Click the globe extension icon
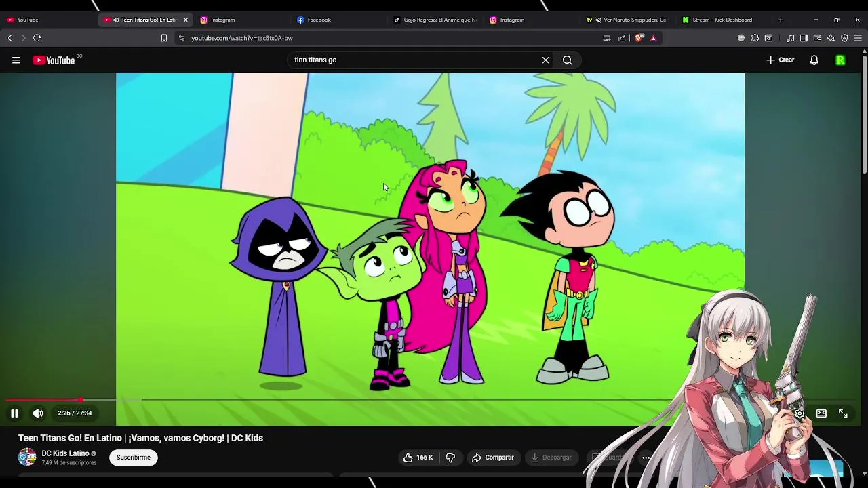Image resolution: width=868 pixels, height=488 pixels. (x=741, y=38)
